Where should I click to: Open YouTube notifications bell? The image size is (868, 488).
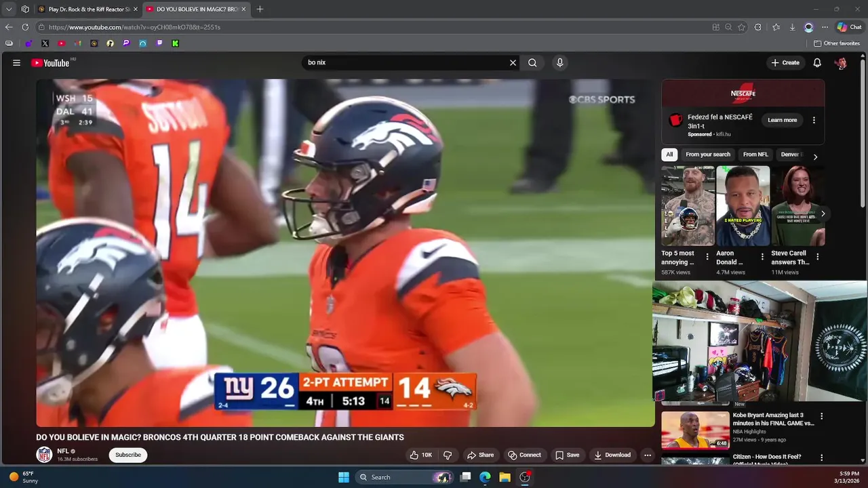point(817,62)
